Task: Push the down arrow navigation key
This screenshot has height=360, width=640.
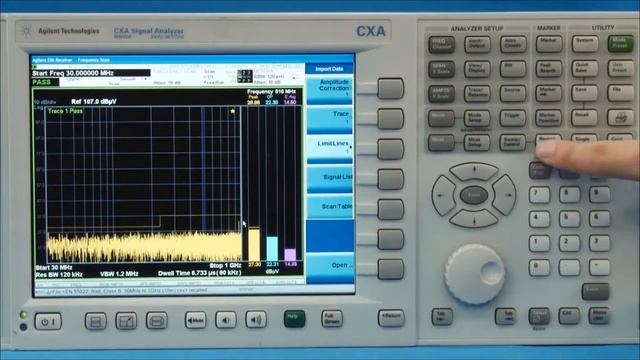Action: tap(474, 219)
